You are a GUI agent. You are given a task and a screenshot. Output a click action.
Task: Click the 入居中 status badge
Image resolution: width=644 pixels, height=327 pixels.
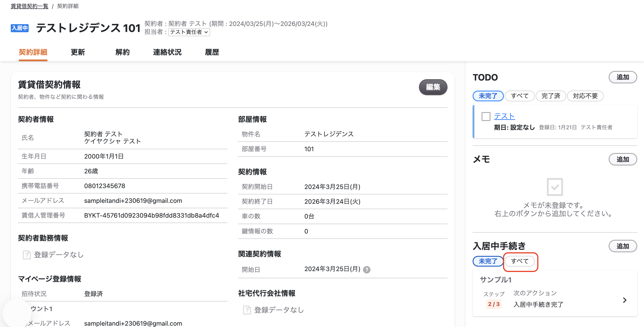19,28
